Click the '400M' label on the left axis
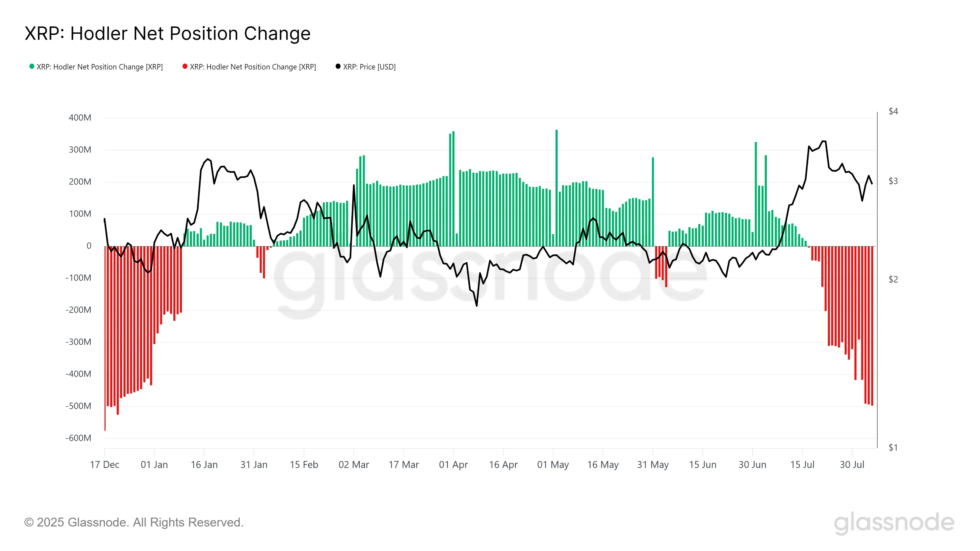The width and height of the screenshot is (980, 551). 80,118
